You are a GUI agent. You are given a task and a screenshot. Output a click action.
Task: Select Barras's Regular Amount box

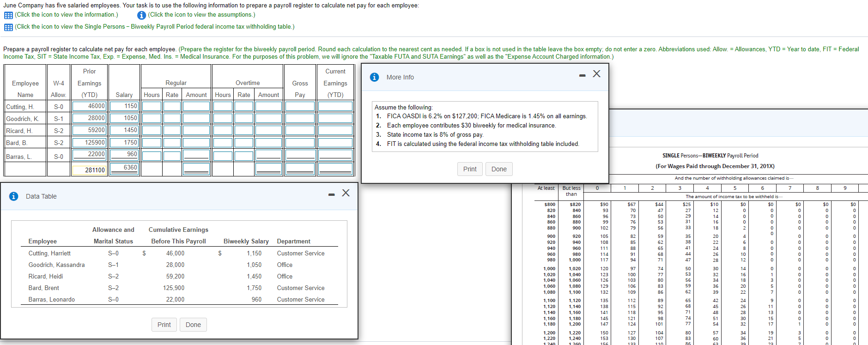click(x=196, y=155)
